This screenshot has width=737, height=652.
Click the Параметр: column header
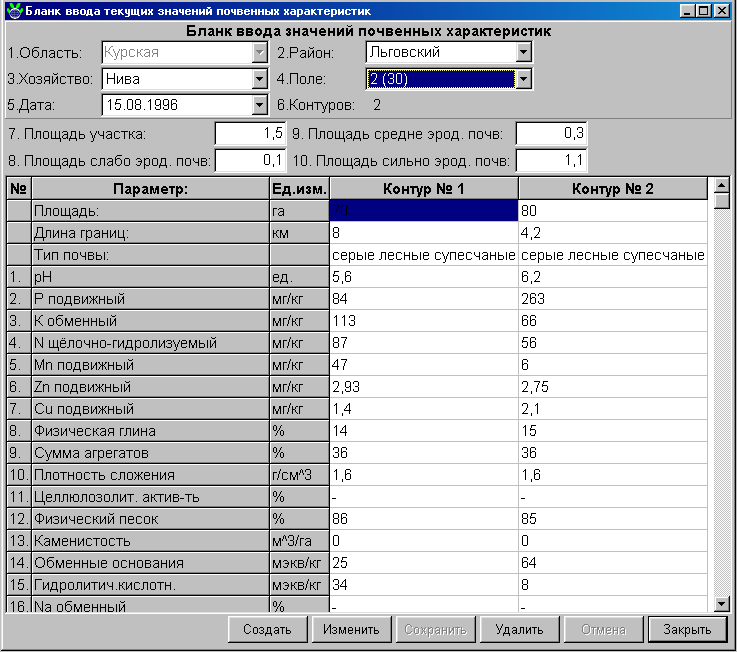pos(150,189)
